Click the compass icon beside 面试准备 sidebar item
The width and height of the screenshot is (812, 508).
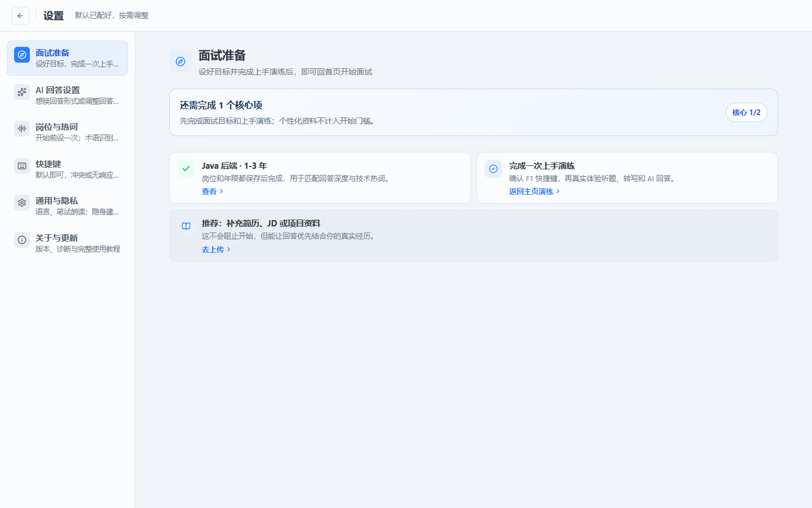22,55
